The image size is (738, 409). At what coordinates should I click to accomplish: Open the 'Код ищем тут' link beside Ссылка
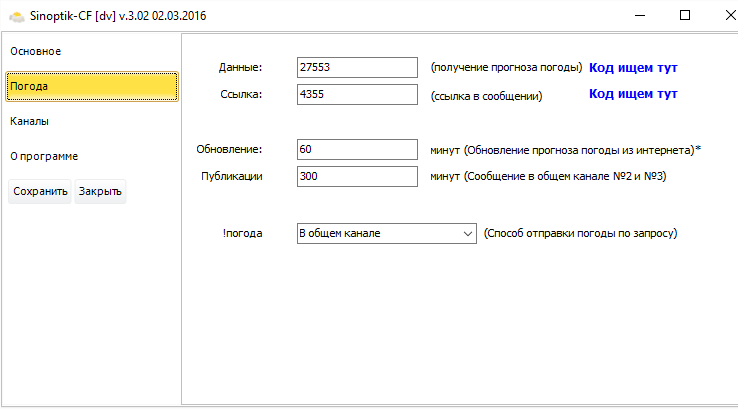(633, 95)
